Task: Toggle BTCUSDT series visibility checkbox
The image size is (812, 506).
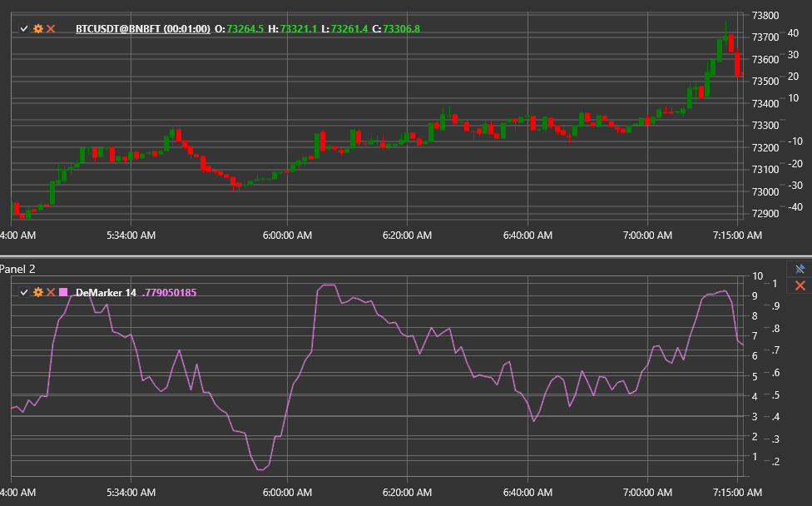Action: point(25,29)
